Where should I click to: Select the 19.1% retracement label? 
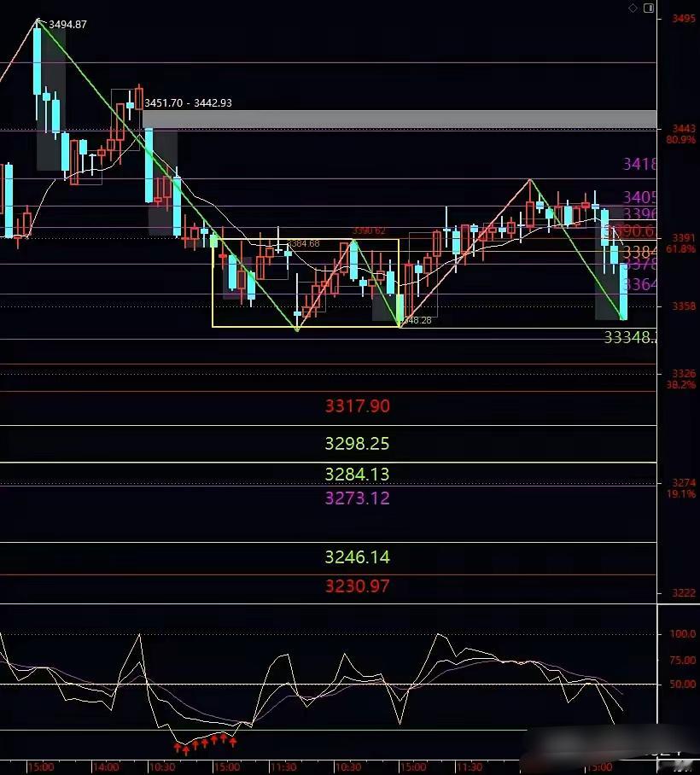(680, 493)
